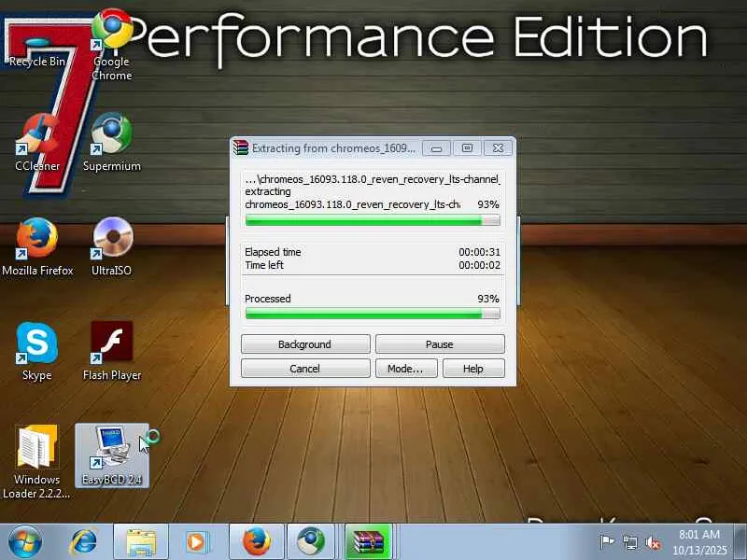Click the file extraction progress bar

[x=373, y=220]
